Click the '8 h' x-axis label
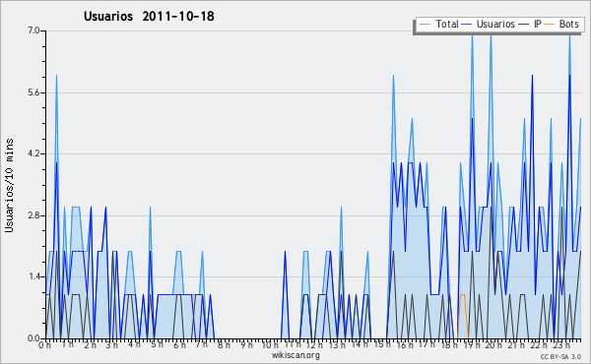This screenshot has height=364, width=591. coord(224,344)
